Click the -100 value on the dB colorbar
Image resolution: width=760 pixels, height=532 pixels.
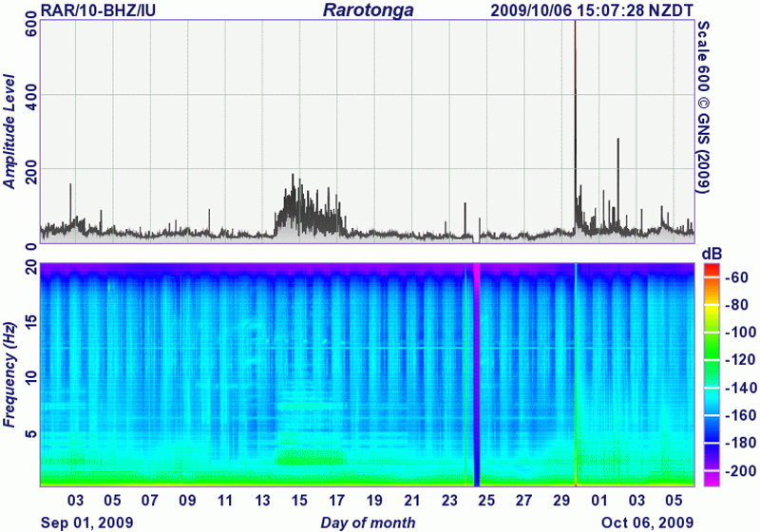(x=741, y=332)
